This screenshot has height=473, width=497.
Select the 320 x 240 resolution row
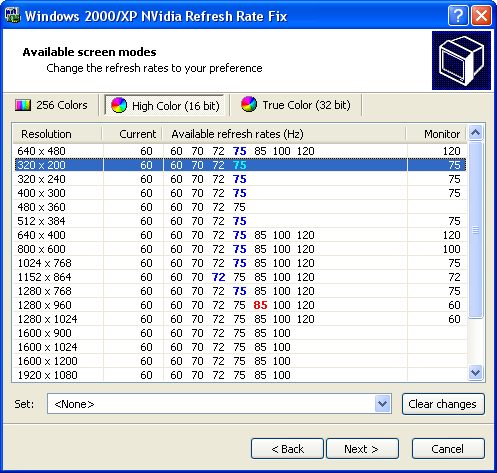pyautogui.click(x=240, y=179)
